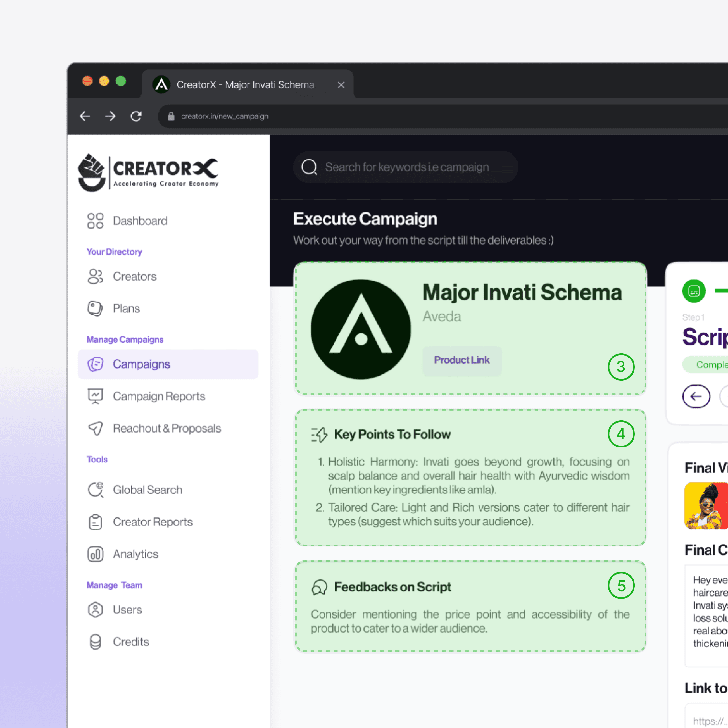Click the Users profile icon

95,609
